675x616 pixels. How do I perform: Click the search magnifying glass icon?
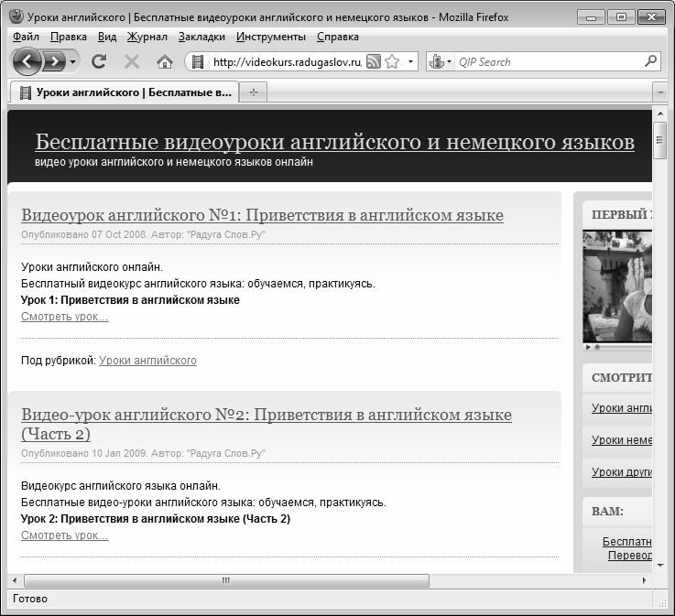650,61
